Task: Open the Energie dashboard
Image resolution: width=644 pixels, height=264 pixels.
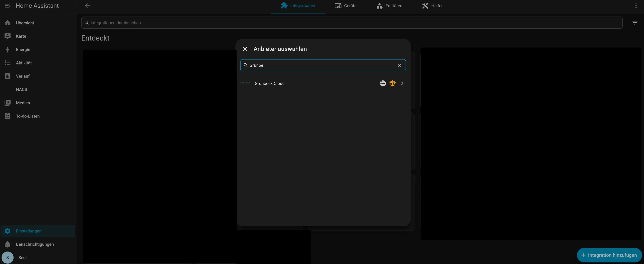Action: 38,49
